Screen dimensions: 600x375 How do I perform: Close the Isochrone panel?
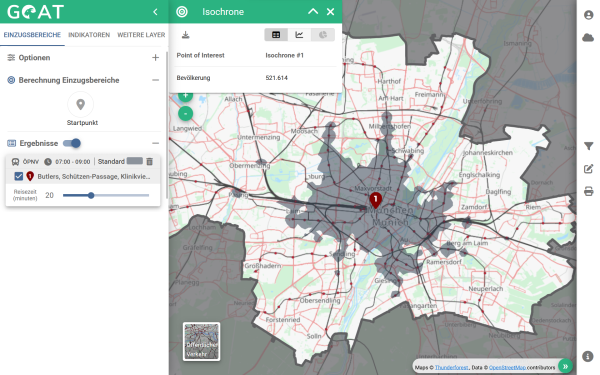[331, 12]
